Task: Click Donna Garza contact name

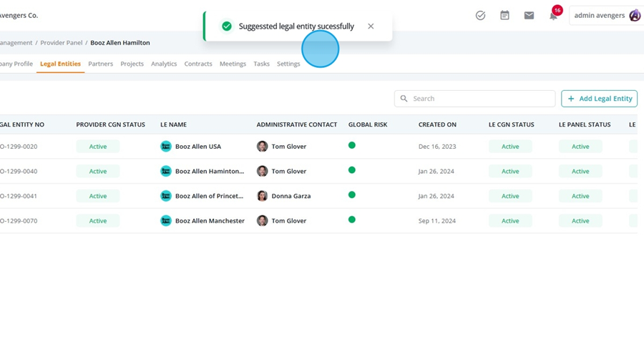Action: point(291,196)
